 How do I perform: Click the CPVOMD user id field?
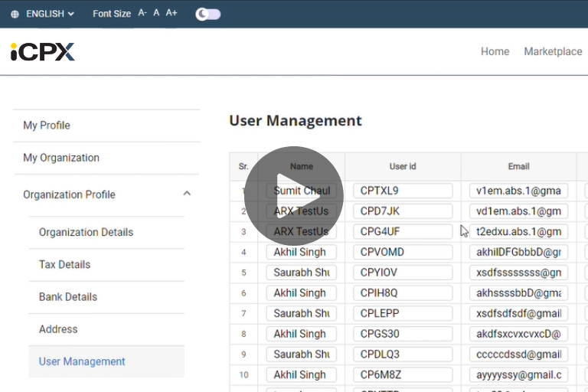[x=402, y=252]
